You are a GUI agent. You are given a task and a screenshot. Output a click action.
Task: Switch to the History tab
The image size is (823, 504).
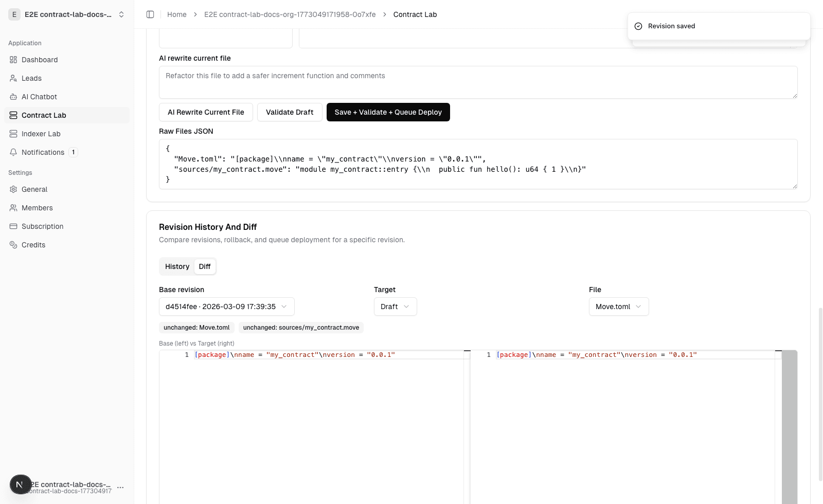point(177,266)
